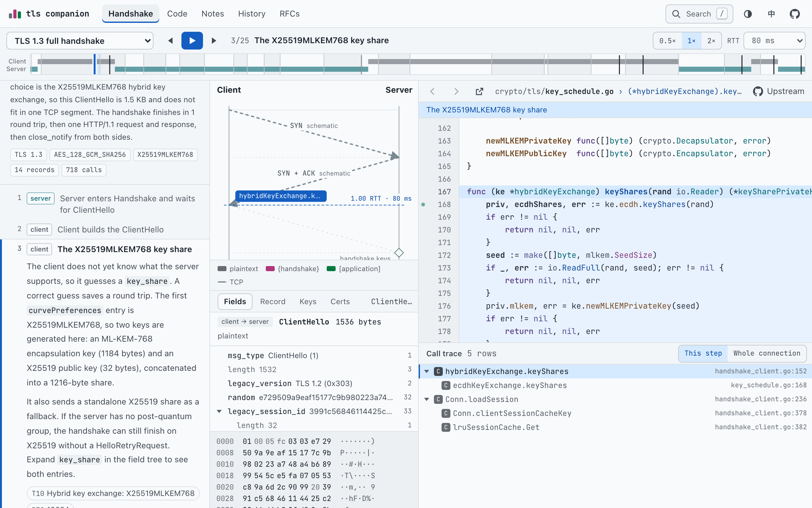Click the hybridKeyExchange.k… diagram label
Viewport: 812px width, 508px height.
point(281,196)
